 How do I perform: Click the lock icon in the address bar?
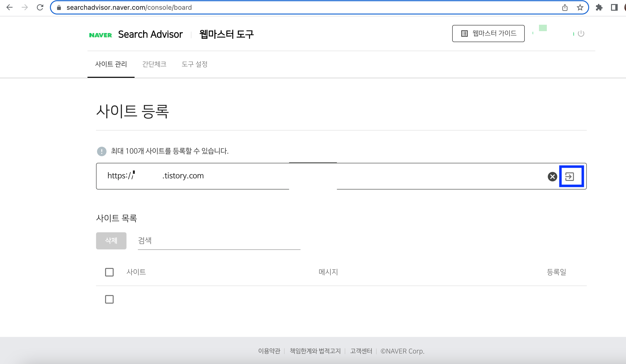coord(59,8)
